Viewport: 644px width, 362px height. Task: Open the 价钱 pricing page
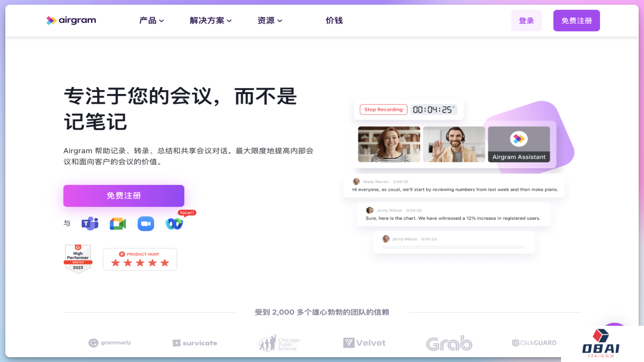(334, 21)
